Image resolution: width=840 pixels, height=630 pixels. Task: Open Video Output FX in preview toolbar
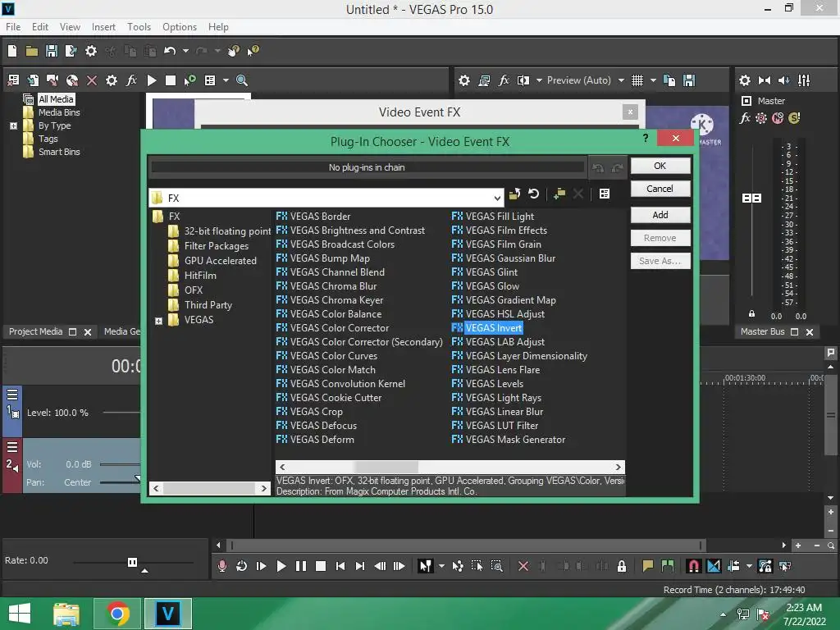point(504,80)
